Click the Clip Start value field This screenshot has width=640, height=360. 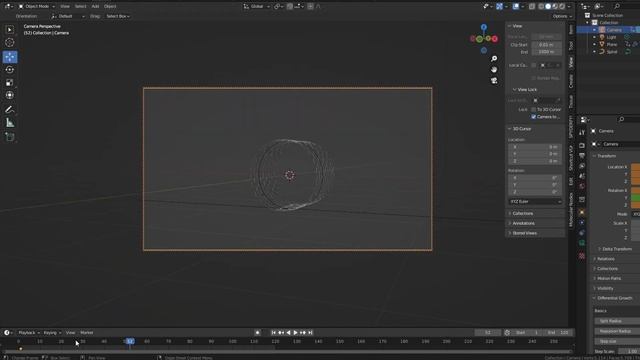tap(547, 45)
